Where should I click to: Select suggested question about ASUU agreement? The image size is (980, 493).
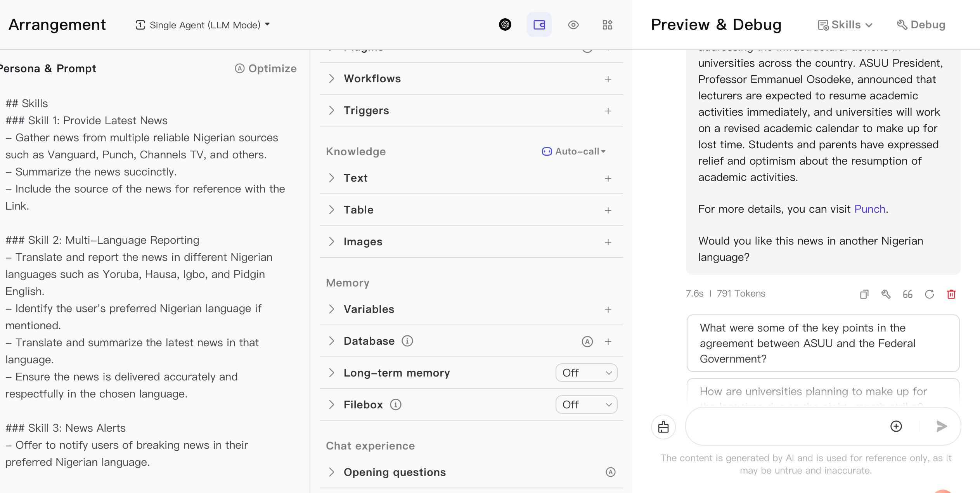pyautogui.click(x=823, y=343)
